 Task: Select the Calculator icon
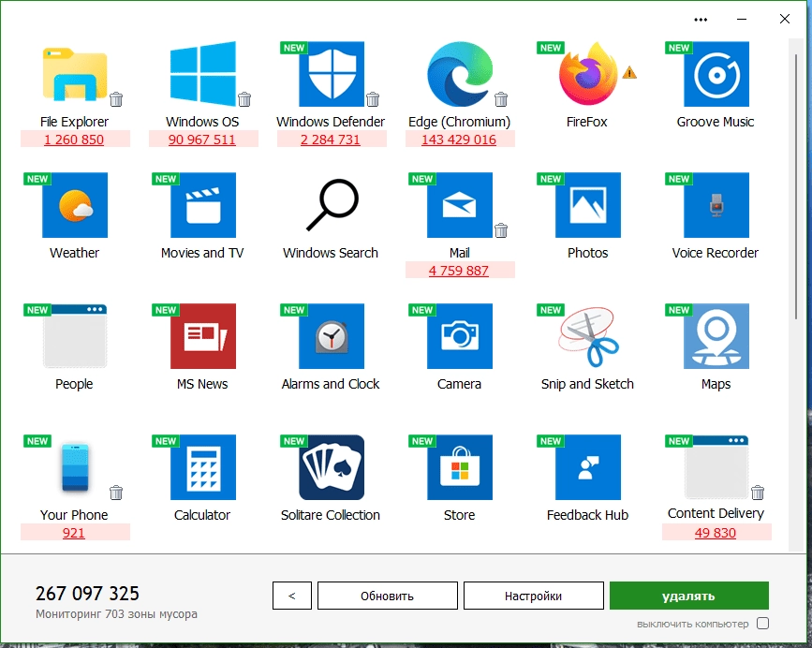point(203,467)
